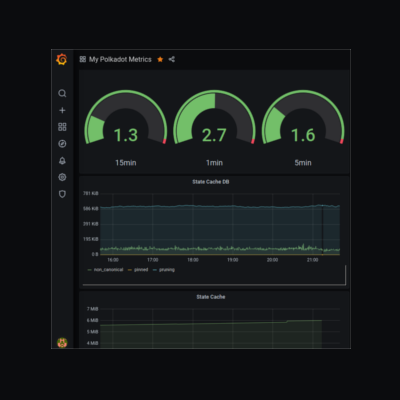
Task: Click the dashboard grid icon beside title
Action: (83, 59)
